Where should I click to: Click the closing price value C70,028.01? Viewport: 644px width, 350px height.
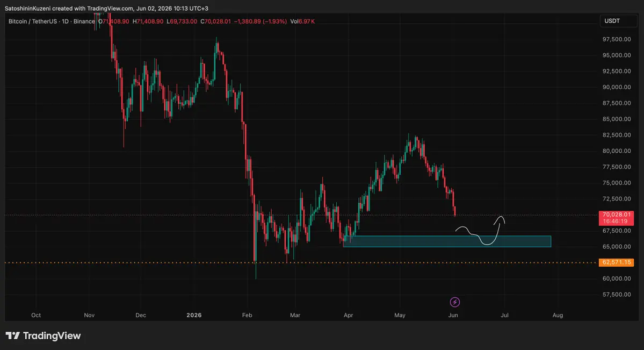tap(215, 22)
